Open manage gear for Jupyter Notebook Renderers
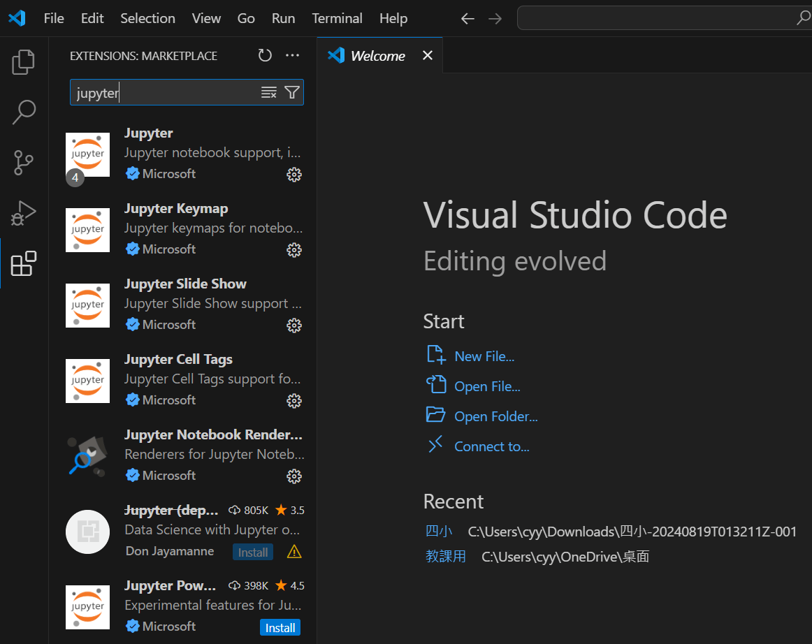This screenshot has height=644, width=812. pyautogui.click(x=294, y=476)
